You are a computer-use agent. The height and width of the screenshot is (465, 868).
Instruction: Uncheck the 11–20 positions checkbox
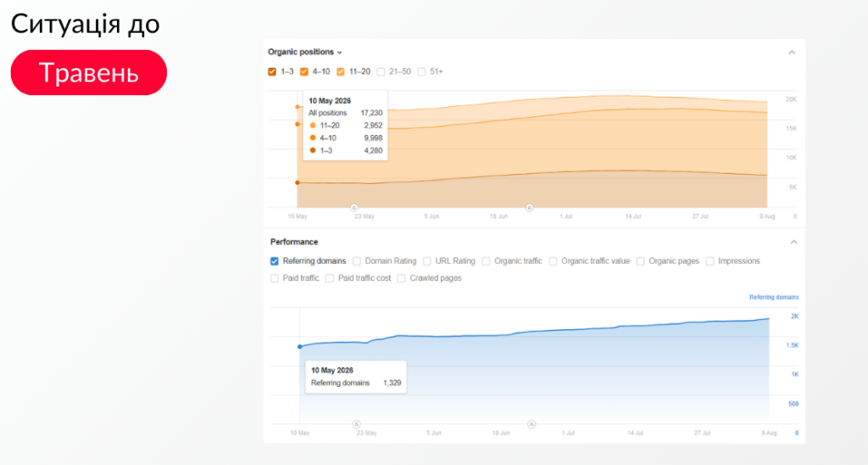pyautogui.click(x=341, y=71)
